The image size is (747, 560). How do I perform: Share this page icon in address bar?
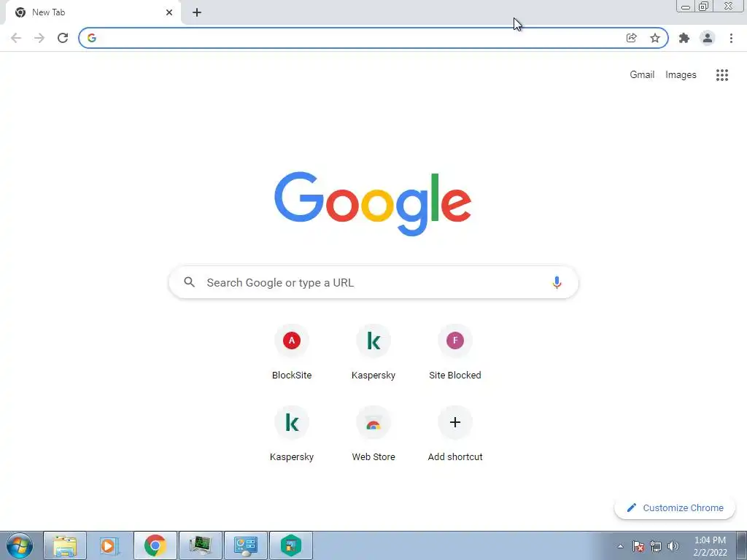click(631, 38)
